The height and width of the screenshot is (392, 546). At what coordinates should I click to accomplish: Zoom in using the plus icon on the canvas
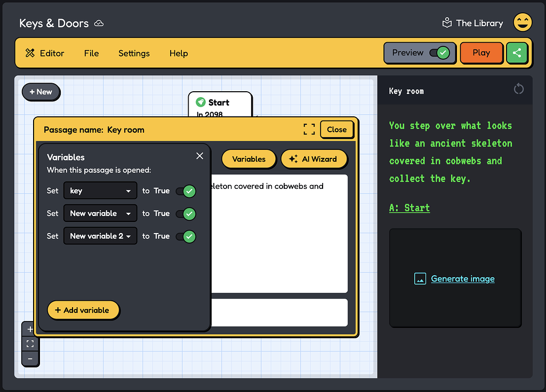30,329
